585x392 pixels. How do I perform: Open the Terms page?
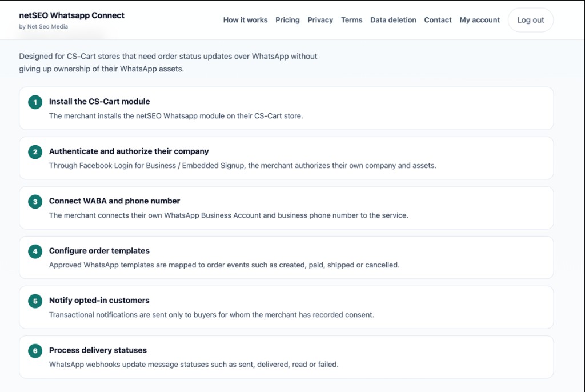[351, 20]
